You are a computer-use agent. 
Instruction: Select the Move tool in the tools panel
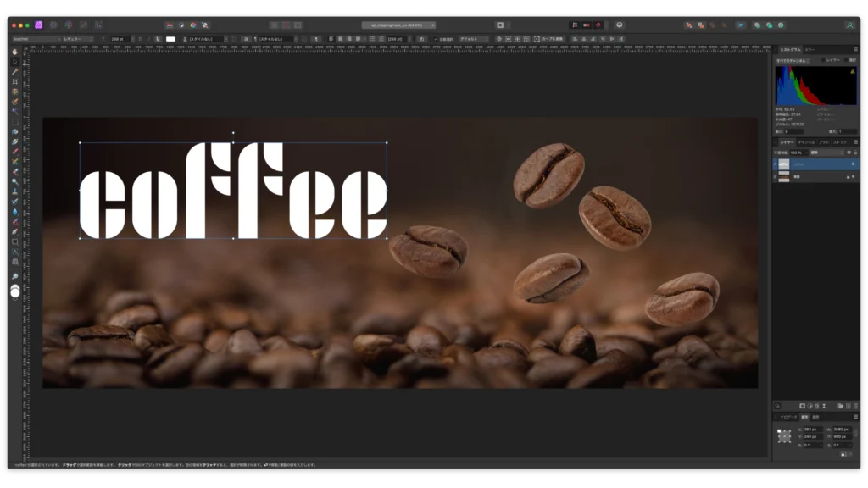click(15, 61)
